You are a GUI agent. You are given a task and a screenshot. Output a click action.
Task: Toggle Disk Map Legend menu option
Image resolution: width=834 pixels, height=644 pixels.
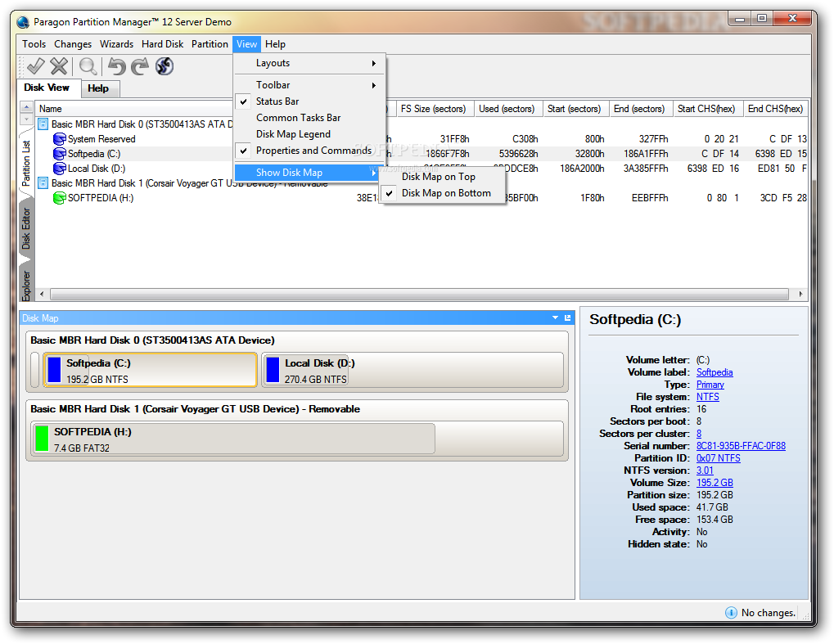(309, 134)
